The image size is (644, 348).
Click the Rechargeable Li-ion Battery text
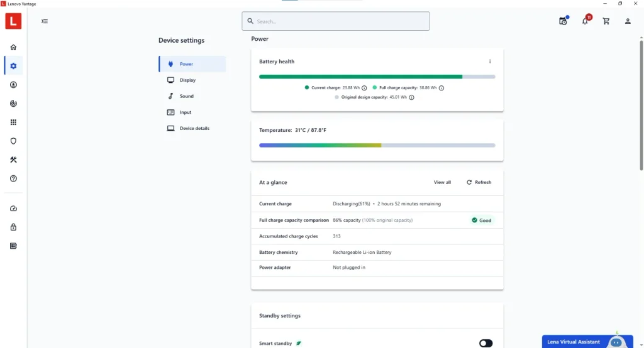[x=362, y=253]
